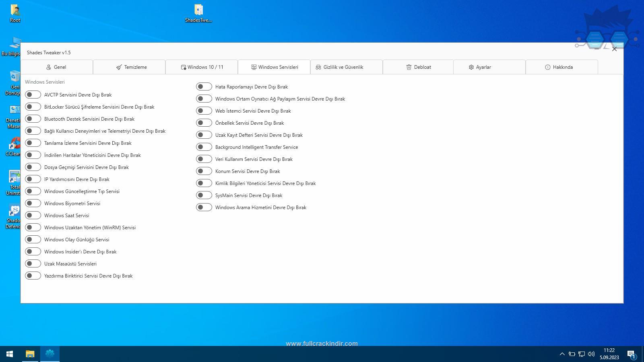
Task: Click the battery/power tray icon
Action: 572,354
